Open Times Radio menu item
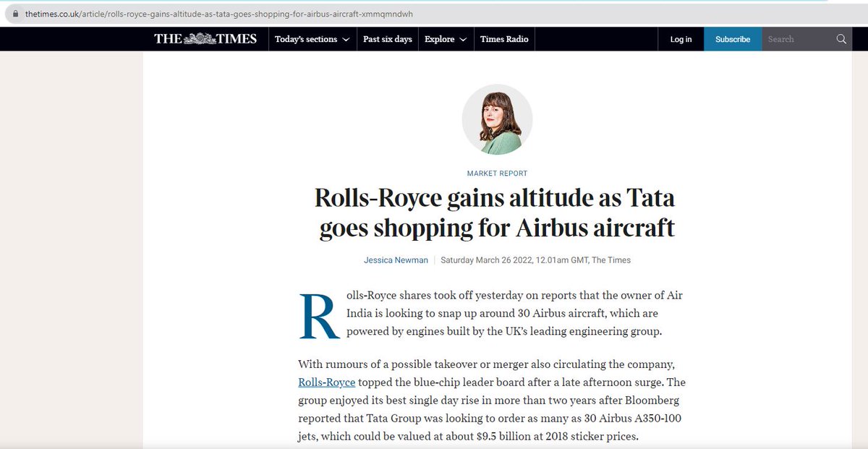This screenshot has width=868, height=449. coord(504,39)
